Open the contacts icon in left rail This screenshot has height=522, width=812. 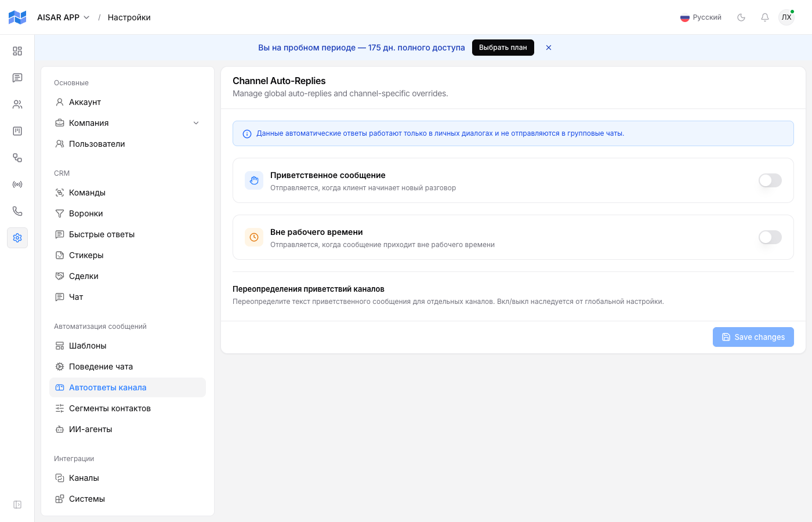(x=17, y=104)
